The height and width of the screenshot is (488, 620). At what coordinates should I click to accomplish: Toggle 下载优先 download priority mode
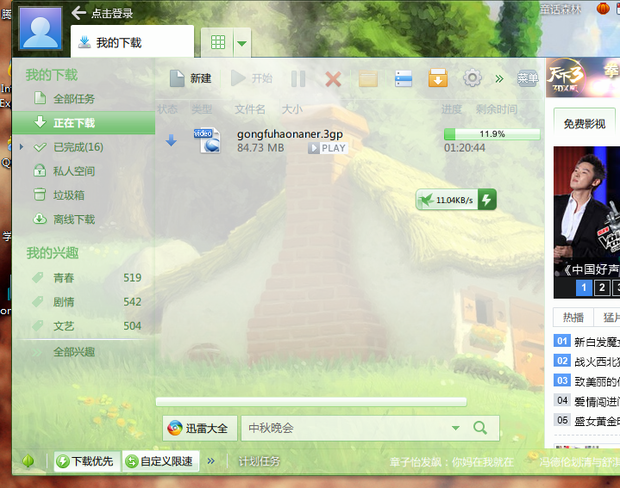coord(87,461)
